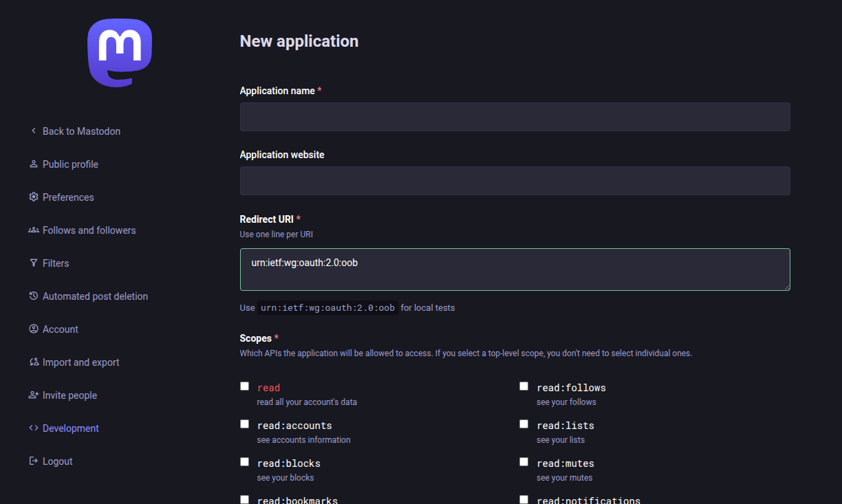Click the Redirect URI text area
The width and height of the screenshot is (842, 504).
click(x=515, y=270)
